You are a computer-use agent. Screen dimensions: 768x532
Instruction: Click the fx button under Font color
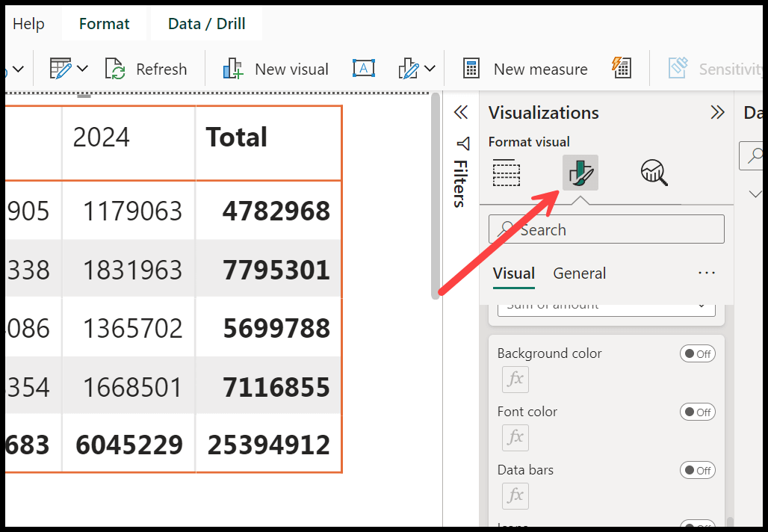[x=515, y=437]
